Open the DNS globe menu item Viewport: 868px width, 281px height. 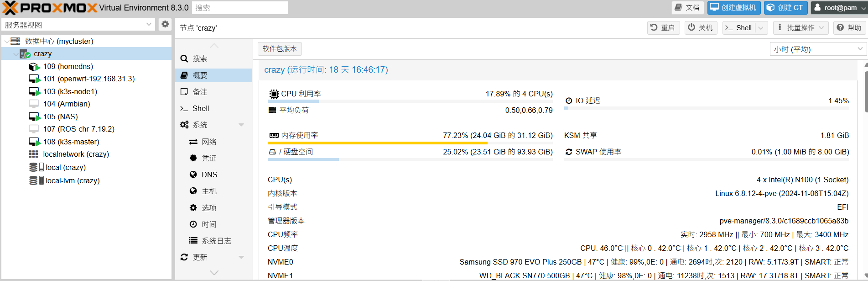193,175
